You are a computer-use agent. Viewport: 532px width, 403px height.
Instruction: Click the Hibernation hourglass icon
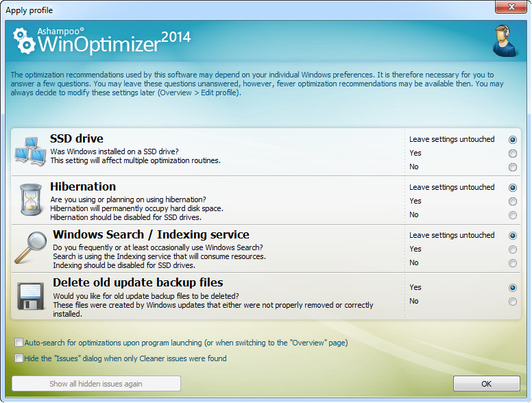[x=30, y=200]
